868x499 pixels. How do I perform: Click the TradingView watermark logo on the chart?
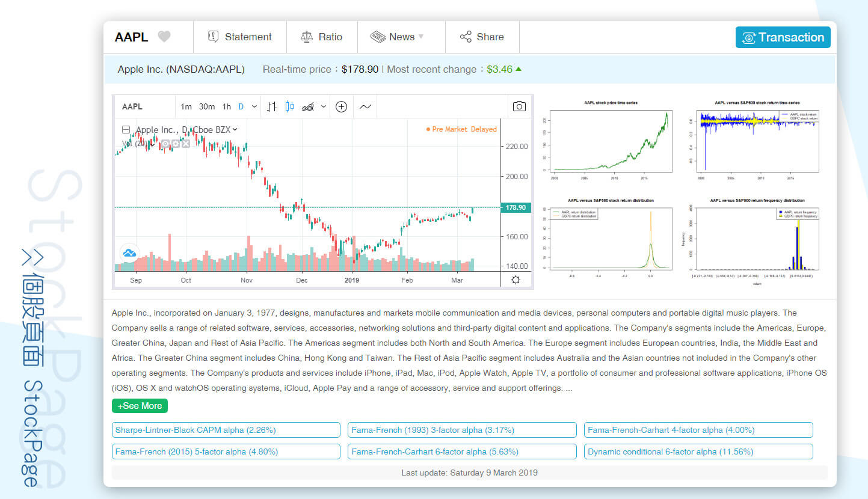click(x=129, y=253)
